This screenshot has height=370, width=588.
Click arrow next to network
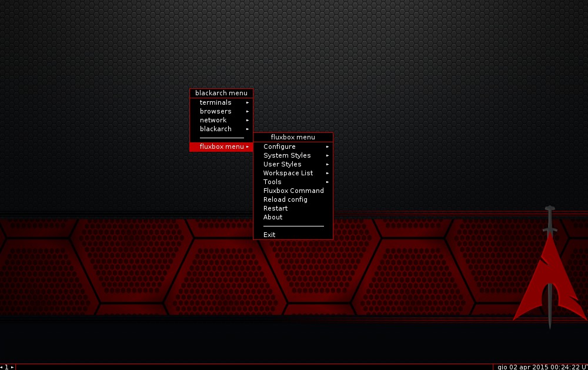248,120
